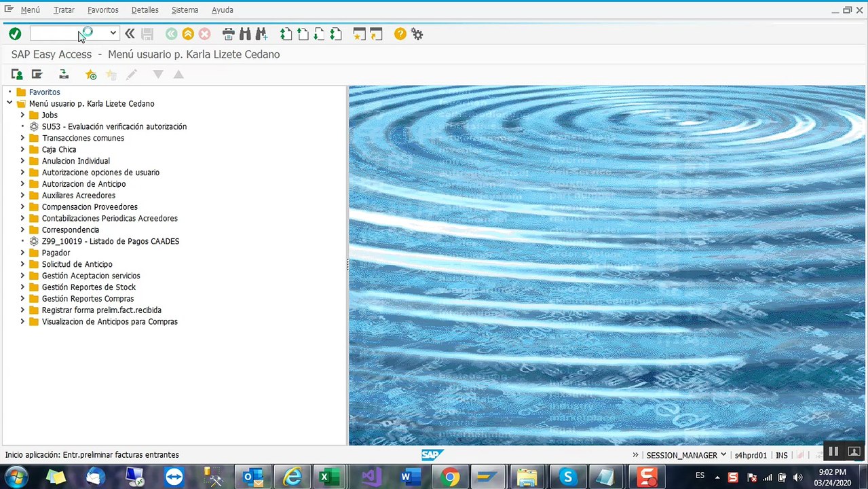This screenshot has height=489, width=868.
Task: Click the Generate Shortcut icon
Action: (x=376, y=33)
